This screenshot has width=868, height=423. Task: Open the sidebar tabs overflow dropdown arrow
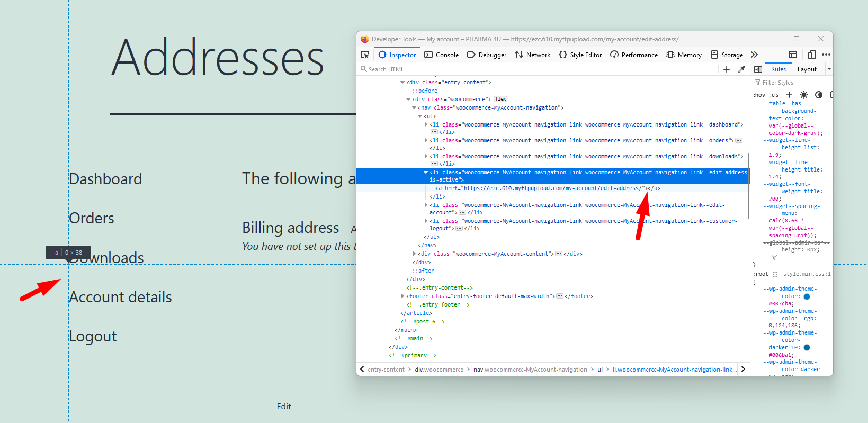pos(829,69)
